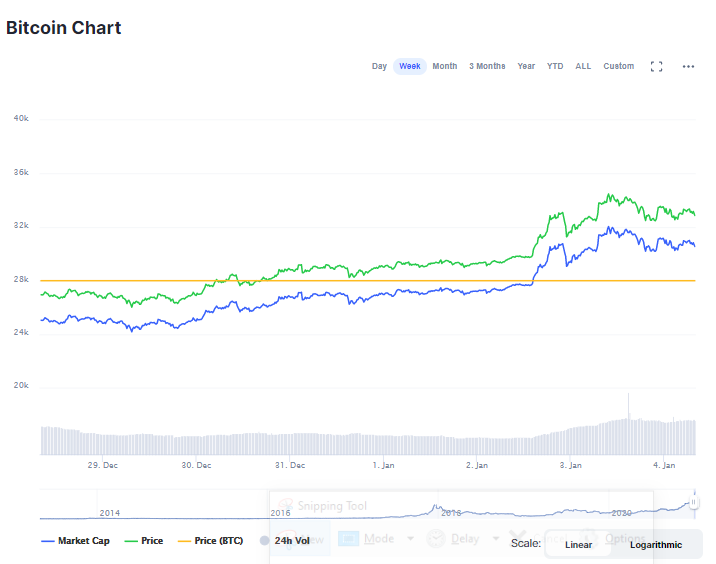Screen dimensions: 716x564
Task: Toggle green Price series in legend
Action: coord(144,541)
